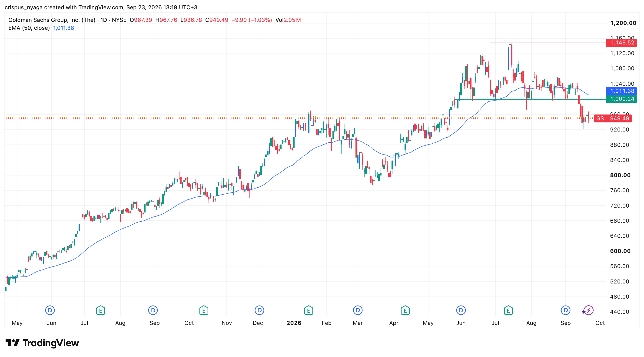
Task: Click the open value O967.39
Action: (x=141, y=20)
